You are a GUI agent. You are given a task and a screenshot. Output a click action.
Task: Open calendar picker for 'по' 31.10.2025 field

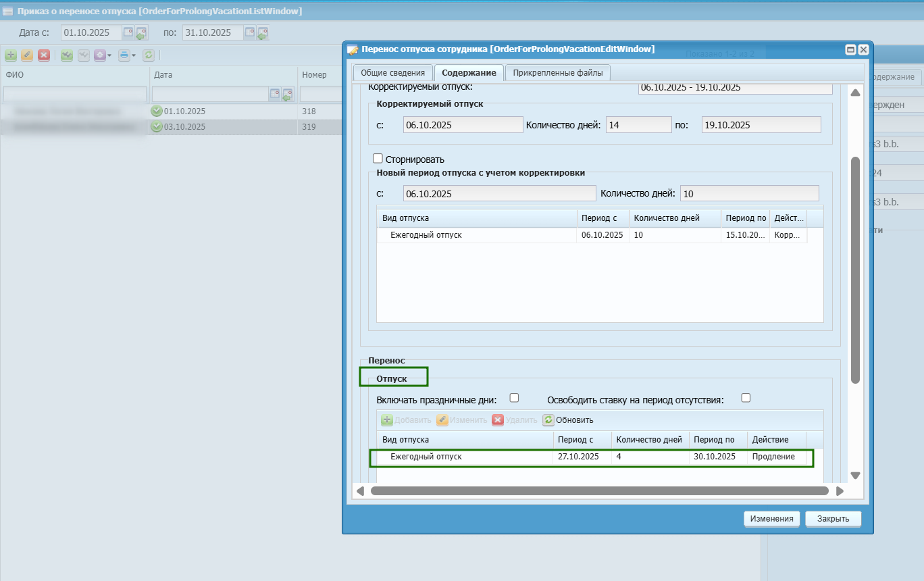click(250, 32)
